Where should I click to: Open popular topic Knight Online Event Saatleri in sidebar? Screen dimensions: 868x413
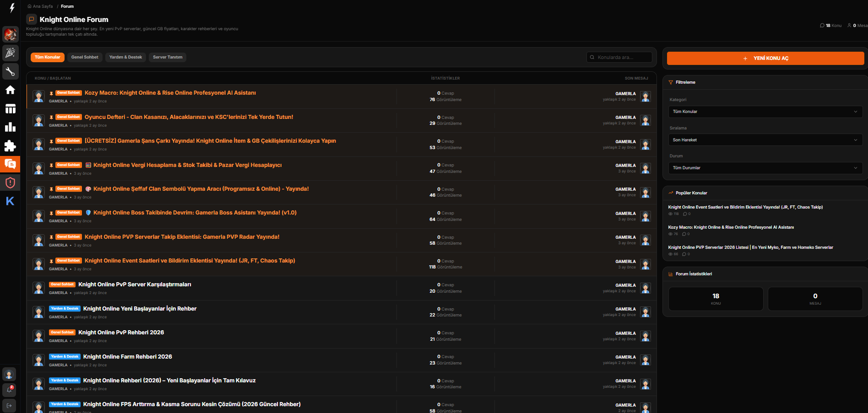[745, 207]
